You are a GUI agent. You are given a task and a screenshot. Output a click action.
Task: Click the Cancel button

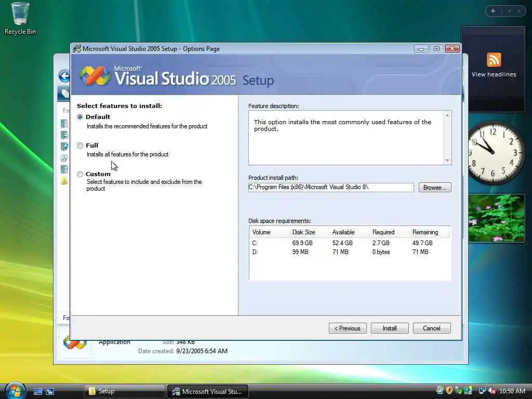432,328
